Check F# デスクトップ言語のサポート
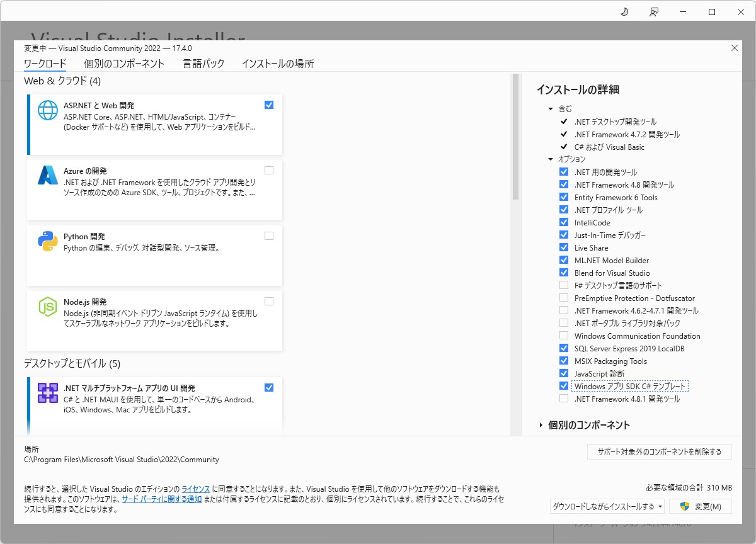The image size is (756, 544). 563,285
